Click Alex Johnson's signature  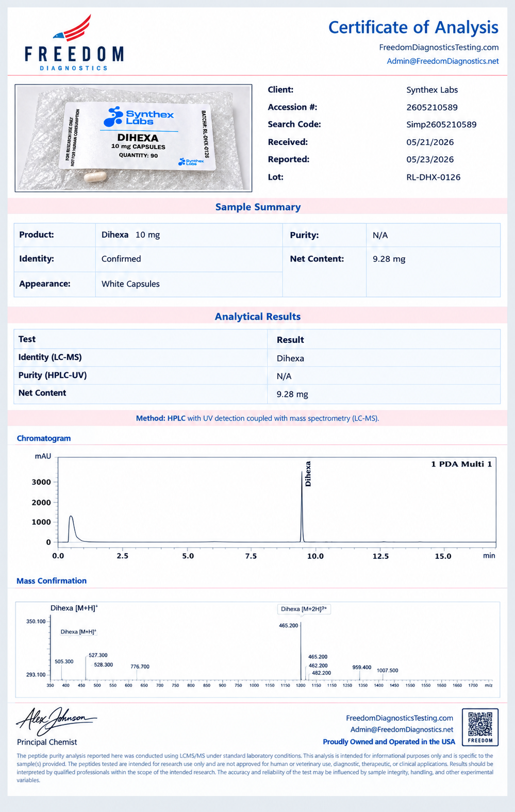(56, 721)
